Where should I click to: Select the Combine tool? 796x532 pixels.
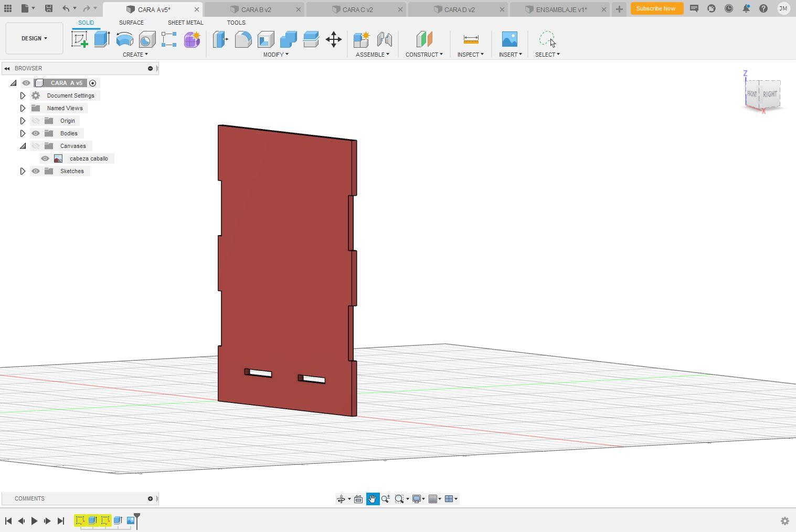click(288, 39)
